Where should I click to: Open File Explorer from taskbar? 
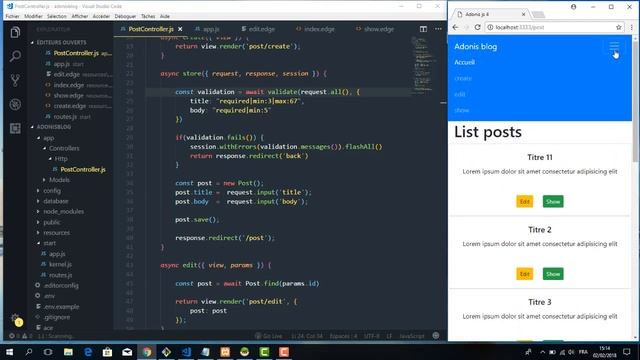pos(68,352)
